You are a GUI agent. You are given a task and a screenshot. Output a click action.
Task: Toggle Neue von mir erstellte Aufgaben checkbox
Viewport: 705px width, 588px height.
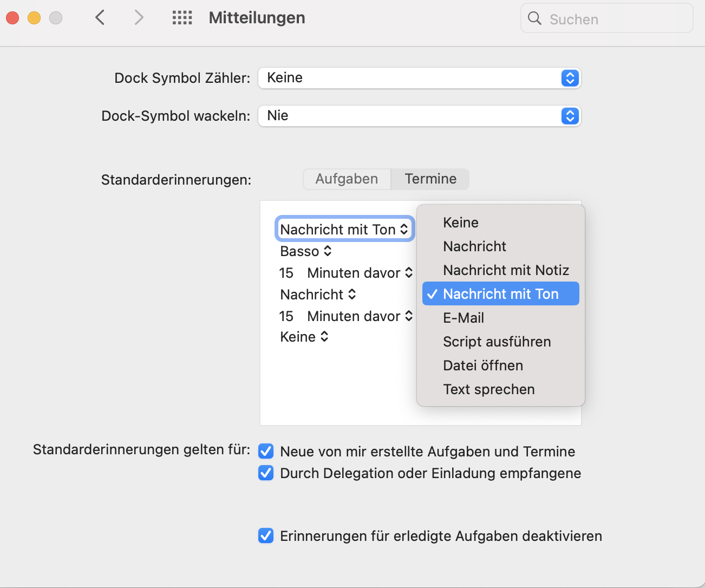tap(266, 451)
